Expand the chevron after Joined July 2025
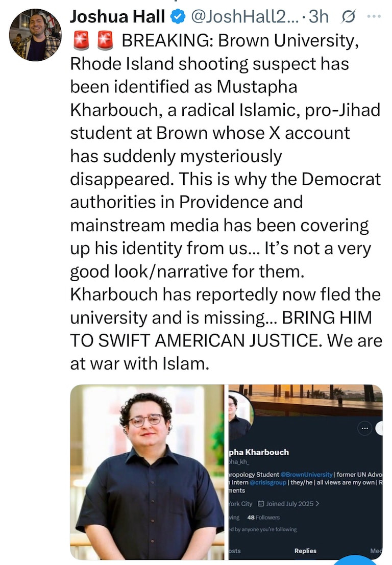The height and width of the screenshot is (565, 392). pos(317,504)
